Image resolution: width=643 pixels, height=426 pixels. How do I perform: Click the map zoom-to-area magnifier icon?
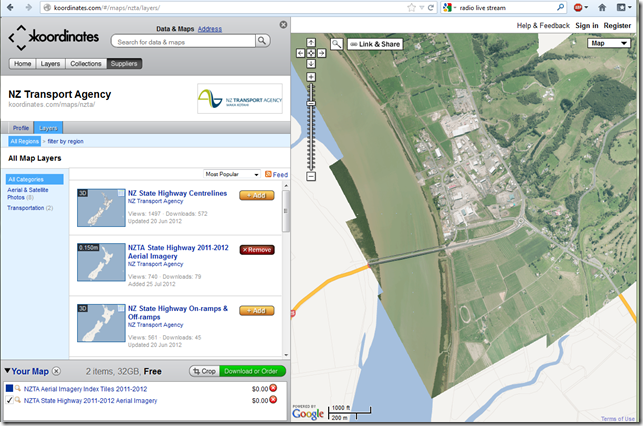coord(337,44)
